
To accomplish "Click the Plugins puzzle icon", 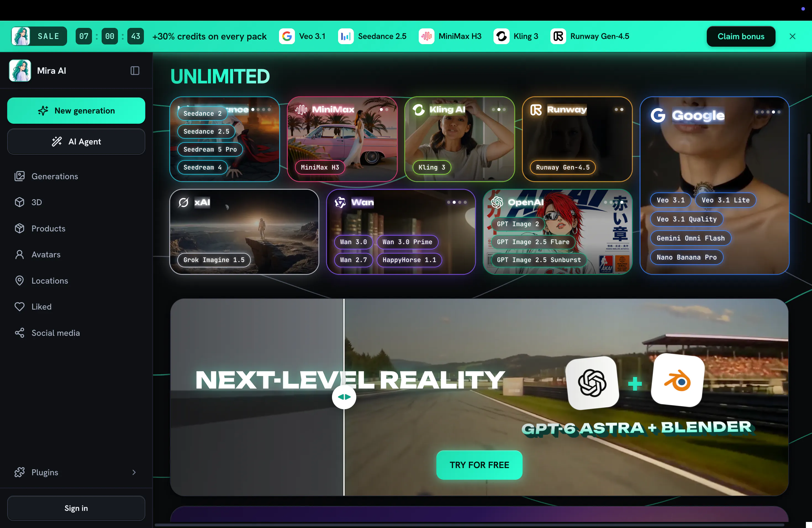I will click(19, 472).
